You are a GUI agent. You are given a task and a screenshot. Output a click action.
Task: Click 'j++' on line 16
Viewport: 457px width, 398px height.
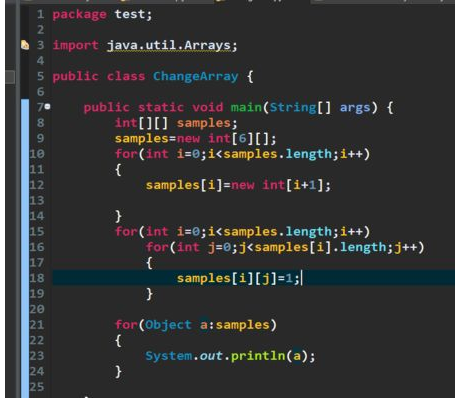406,247
